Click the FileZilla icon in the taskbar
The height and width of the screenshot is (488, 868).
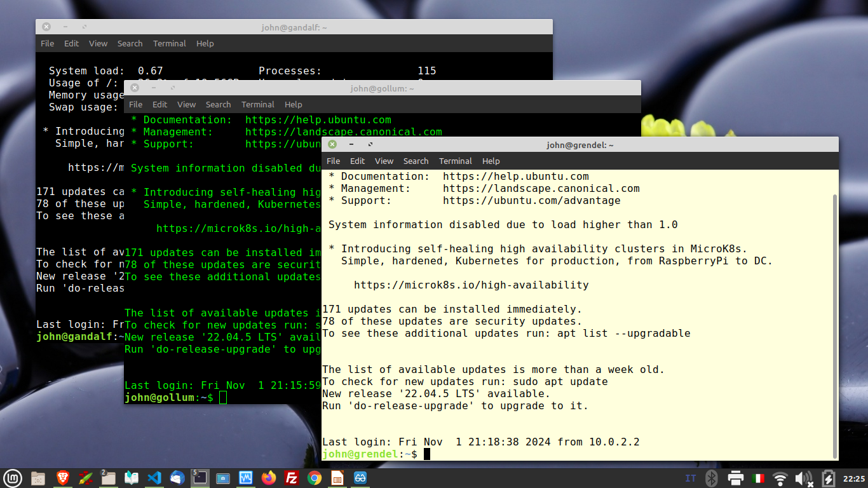pos(292,478)
